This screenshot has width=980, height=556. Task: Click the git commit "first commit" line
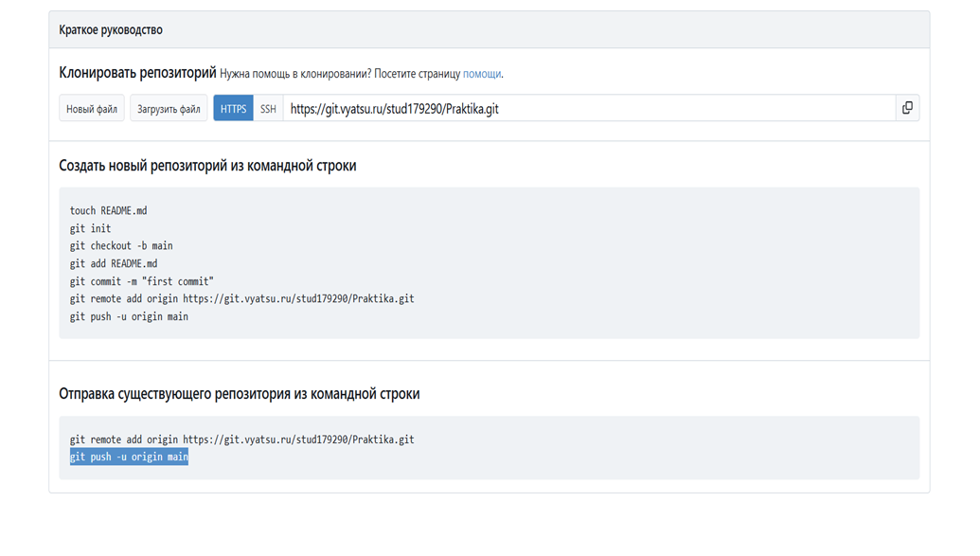point(142,281)
